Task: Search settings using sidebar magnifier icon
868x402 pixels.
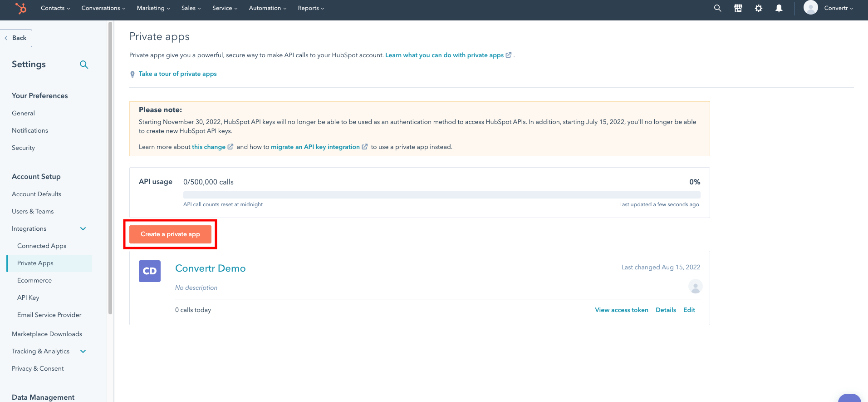Action: click(x=84, y=65)
